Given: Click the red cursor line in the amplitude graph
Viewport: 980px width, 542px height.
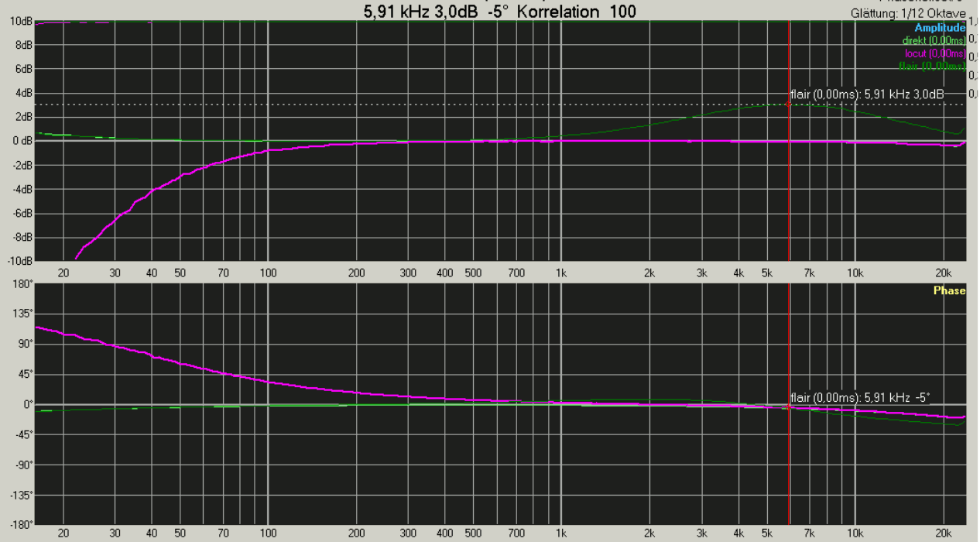Looking at the screenshot, I should pos(789,141).
